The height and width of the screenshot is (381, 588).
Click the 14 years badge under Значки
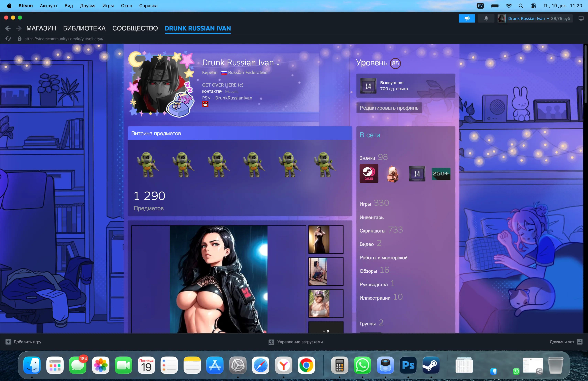(417, 174)
